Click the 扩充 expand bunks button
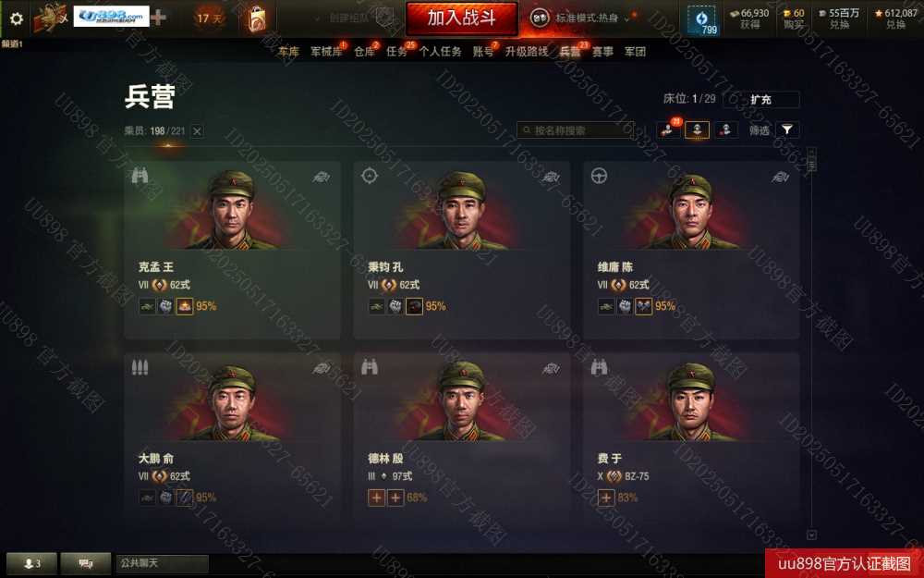Image resolution: width=924 pixels, height=578 pixels. click(x=761, y=100)
